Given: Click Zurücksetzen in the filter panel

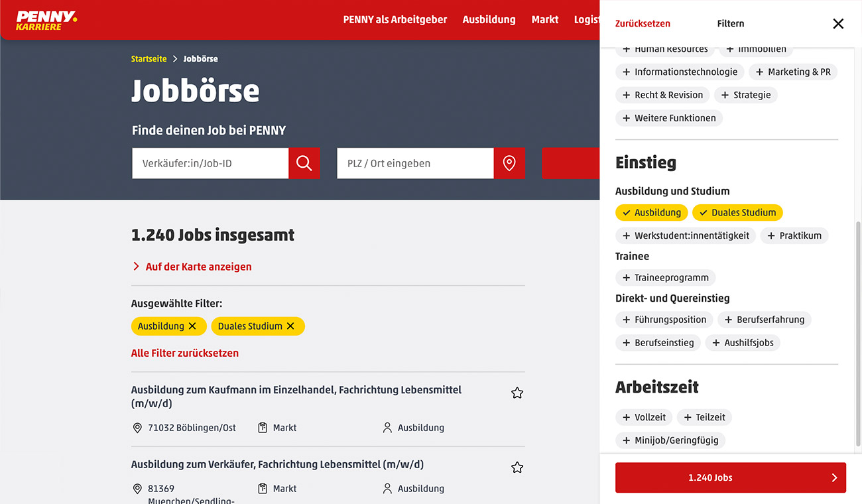Looking at the screenshot, I should click(x=643, y=24).
